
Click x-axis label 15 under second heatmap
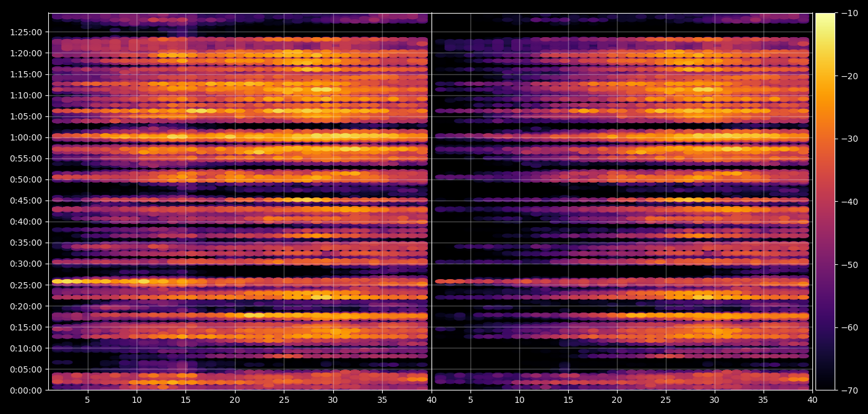click(568, 400)
